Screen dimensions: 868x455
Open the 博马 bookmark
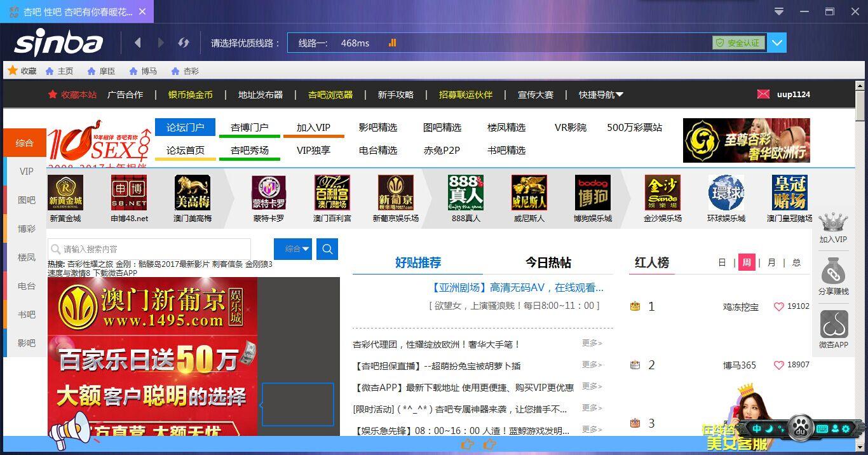point(143,71)
